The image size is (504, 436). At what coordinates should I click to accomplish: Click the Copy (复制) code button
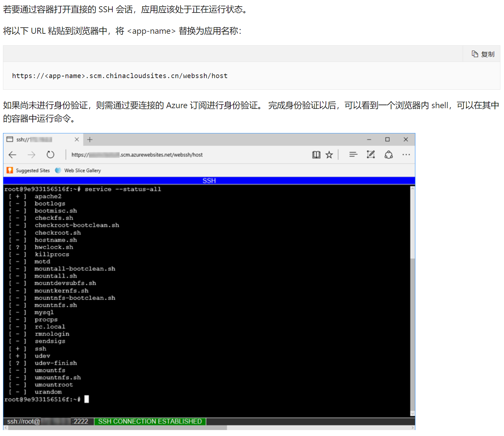click(x=483, y=54)
